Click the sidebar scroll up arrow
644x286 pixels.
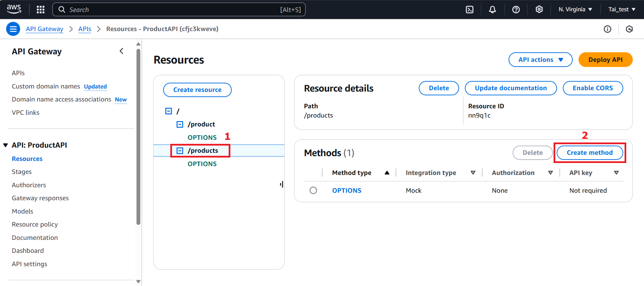[138, 44]
